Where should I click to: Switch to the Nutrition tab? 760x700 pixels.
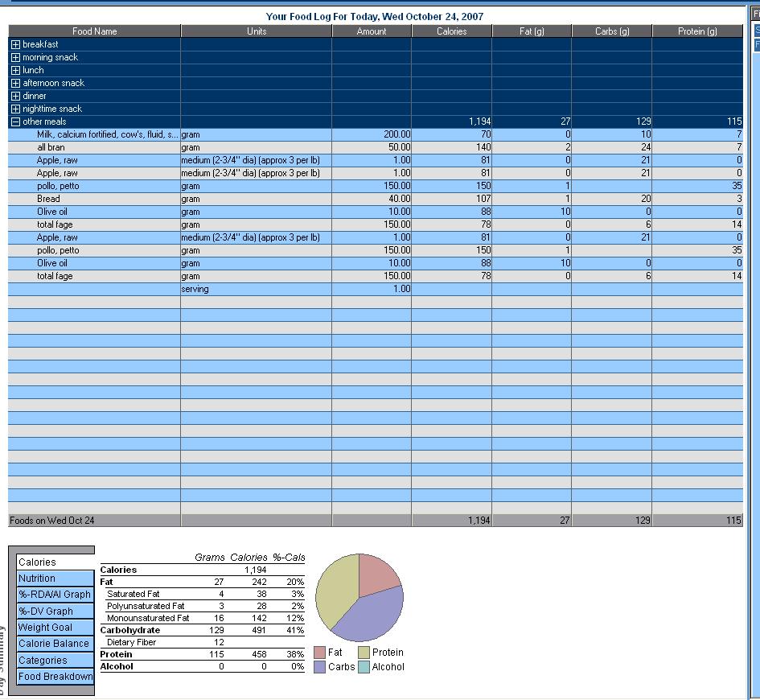[55, 579]
